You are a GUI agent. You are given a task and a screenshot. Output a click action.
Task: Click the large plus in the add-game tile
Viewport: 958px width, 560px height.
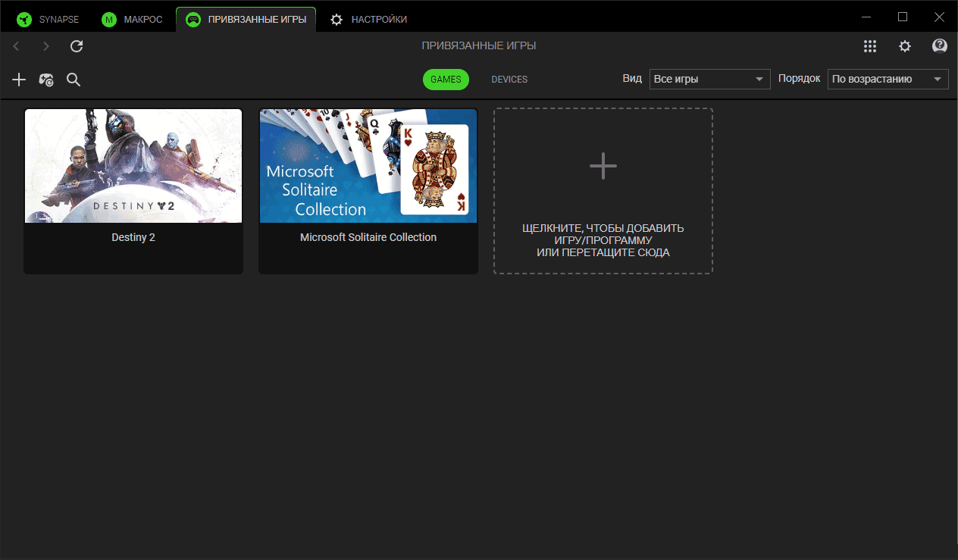click(x=603, y=166)
